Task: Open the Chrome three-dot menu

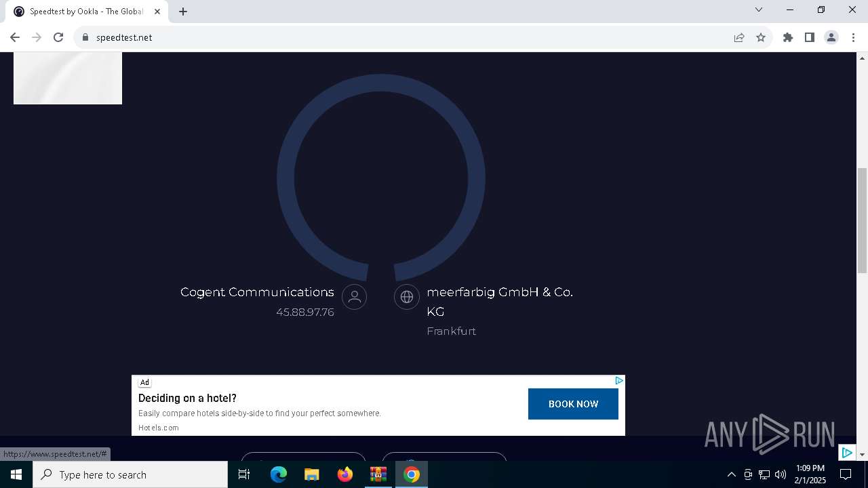Action: (853, 37)
